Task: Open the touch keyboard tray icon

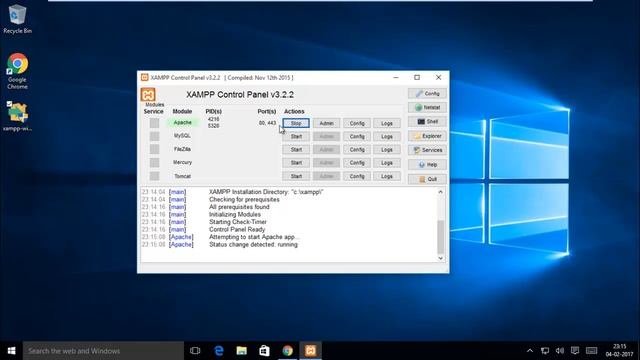Action: [x=591, y=351]
